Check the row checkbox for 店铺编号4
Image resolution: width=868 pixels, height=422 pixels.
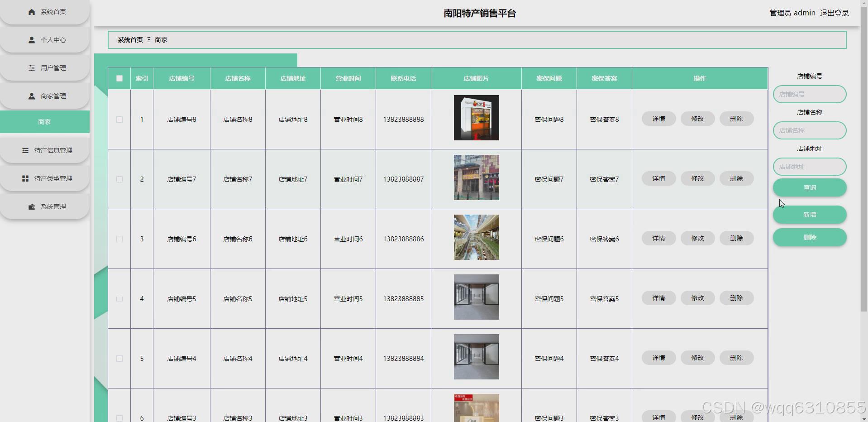pyautogui.click(x=119, y=359)
